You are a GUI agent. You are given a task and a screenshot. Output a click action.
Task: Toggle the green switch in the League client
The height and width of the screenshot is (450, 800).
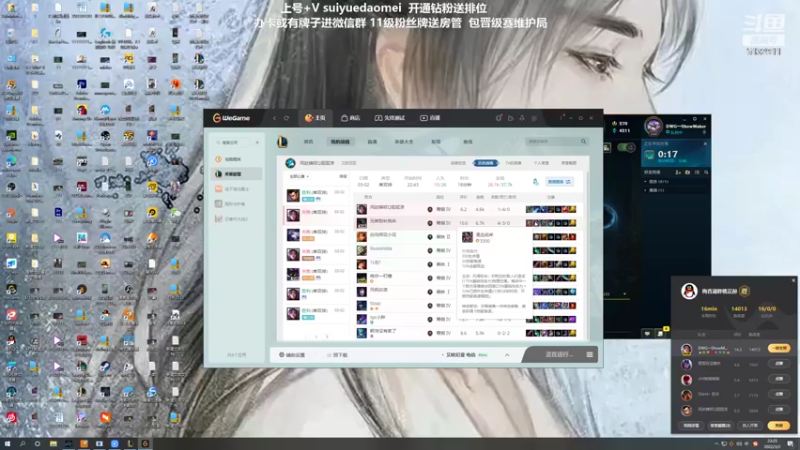tap(626, 147)
